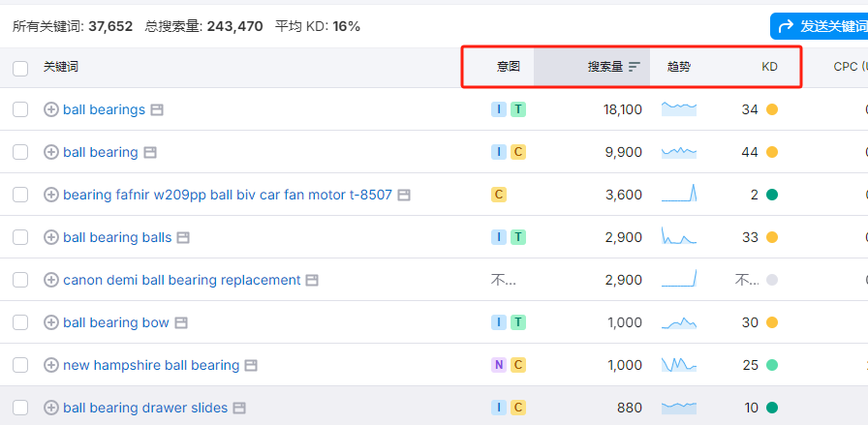Viewport: 868px width, 425px height.
Task: Select checkbox for ball bearing bow row
Action: coord(20,322)
